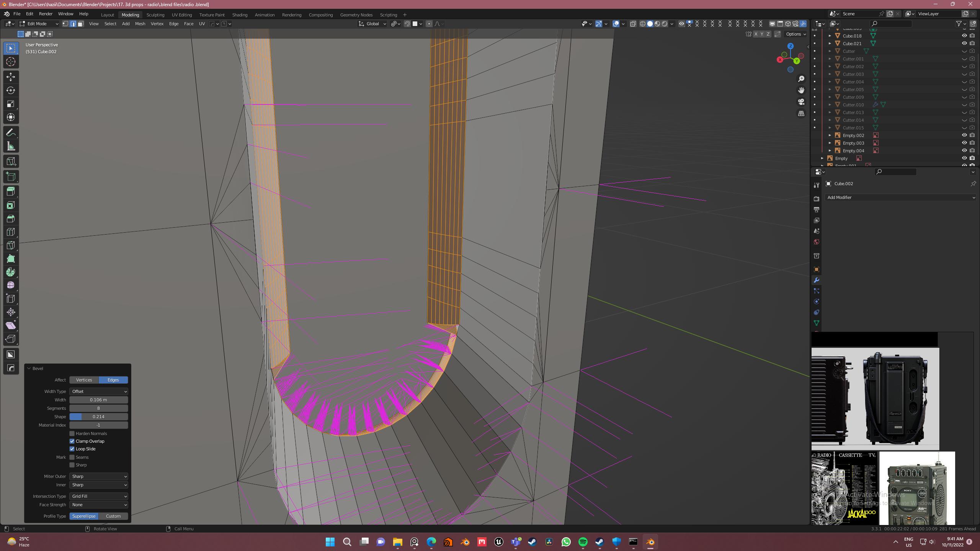980x551 pixels.
Task: Switch to Shading workspace tab
Action: [x=240, y=15]
